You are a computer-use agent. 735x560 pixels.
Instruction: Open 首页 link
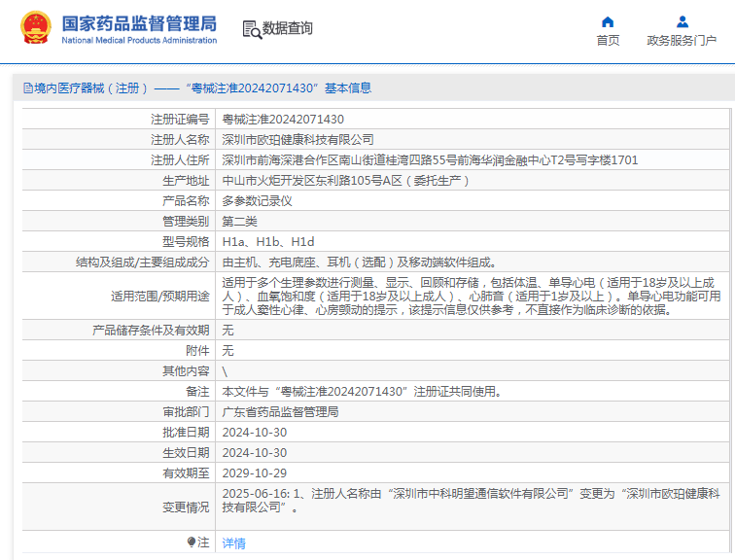click(608, 40)
